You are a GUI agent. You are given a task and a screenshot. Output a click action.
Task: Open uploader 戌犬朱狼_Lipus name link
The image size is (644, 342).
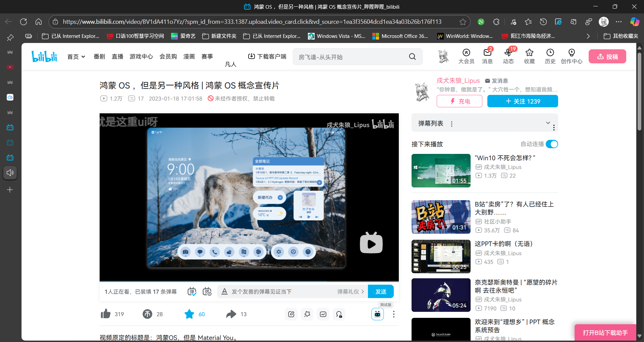[458, 80]
